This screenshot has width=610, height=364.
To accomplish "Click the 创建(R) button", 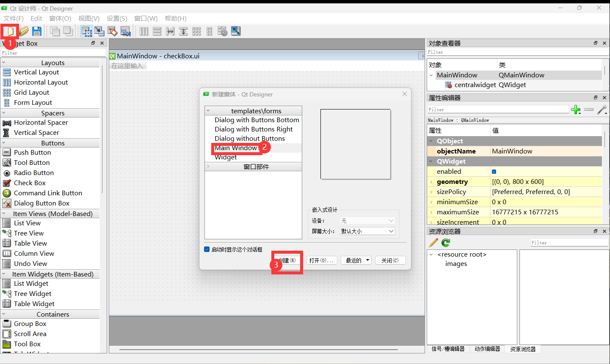I will click(x=287, y=260).
